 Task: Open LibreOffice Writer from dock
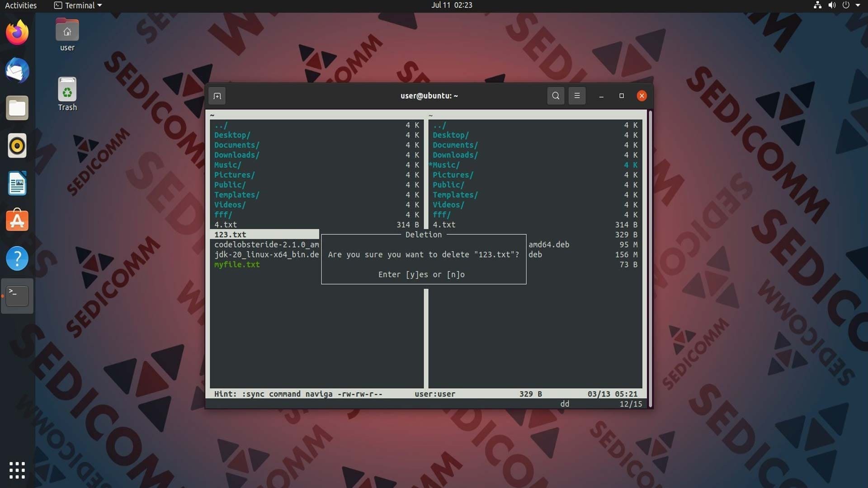pos(17,183)
